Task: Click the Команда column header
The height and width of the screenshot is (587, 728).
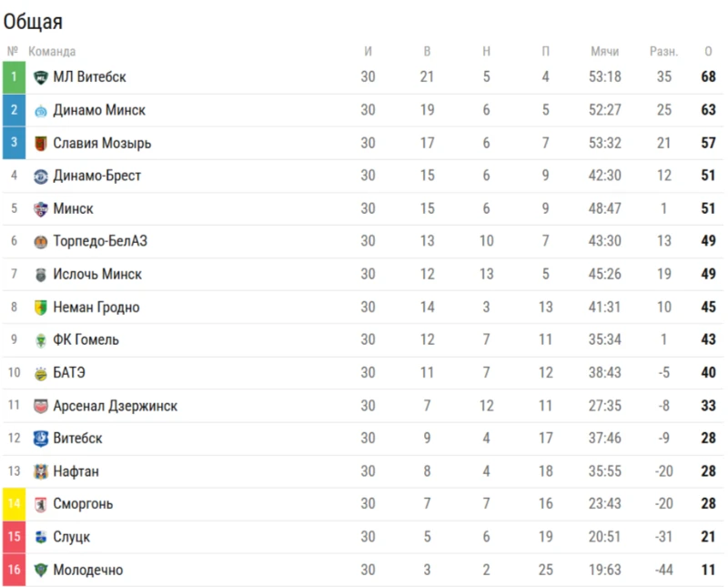Action: coord(52,51)
